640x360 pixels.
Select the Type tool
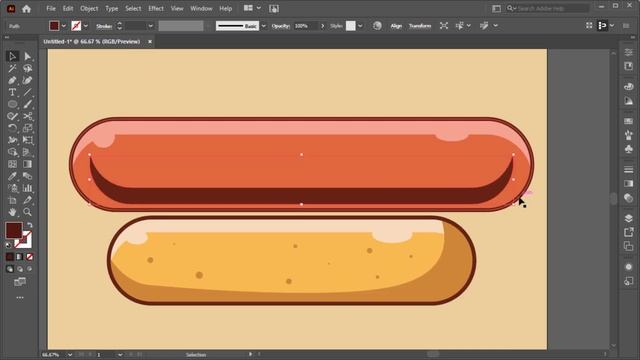pos(12,92)
